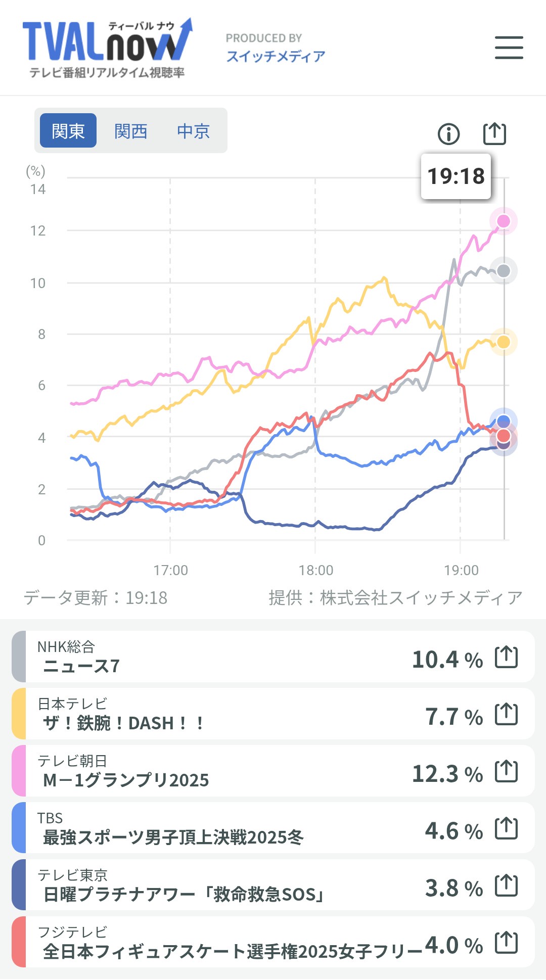Open the hamburger menu
Screen dimensions: 546x980
pyautogui.click(x=509, y=48)
